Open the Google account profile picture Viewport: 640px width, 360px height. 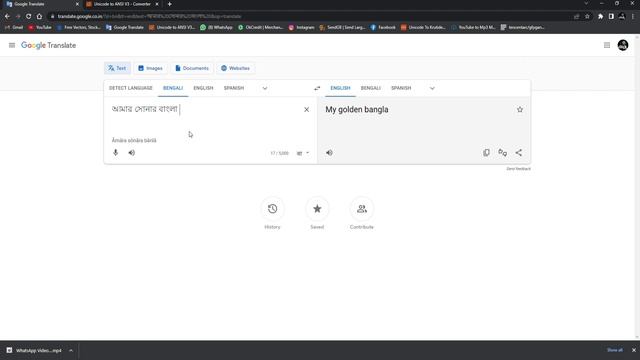pyautogui.click(x=623, y=45)
